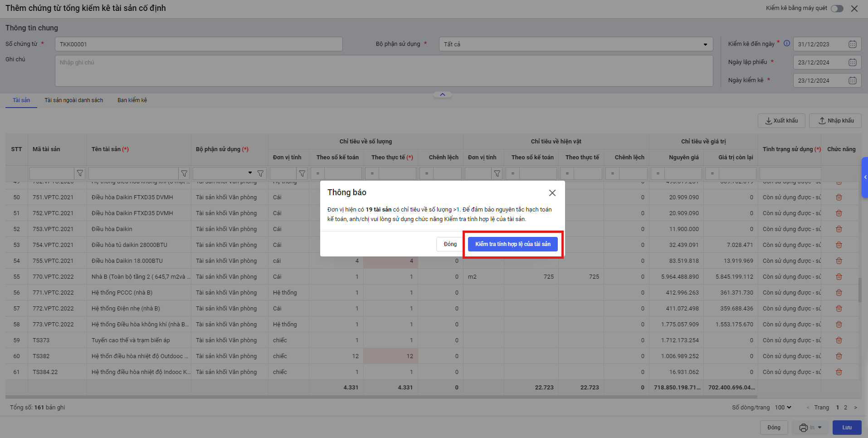Click the filter icon in Mã tài sản column
The height and width of the screenshot is (438, 868).
[80, 173]
